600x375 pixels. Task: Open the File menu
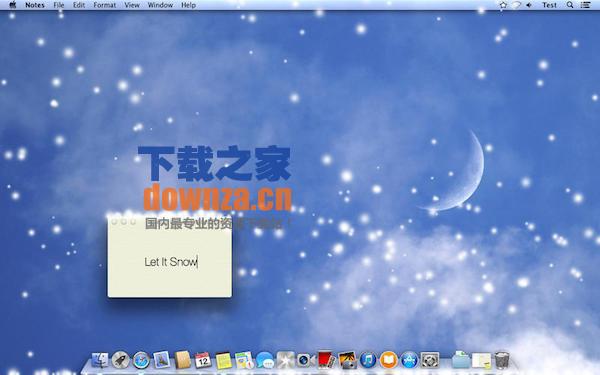tap(59, 5)
